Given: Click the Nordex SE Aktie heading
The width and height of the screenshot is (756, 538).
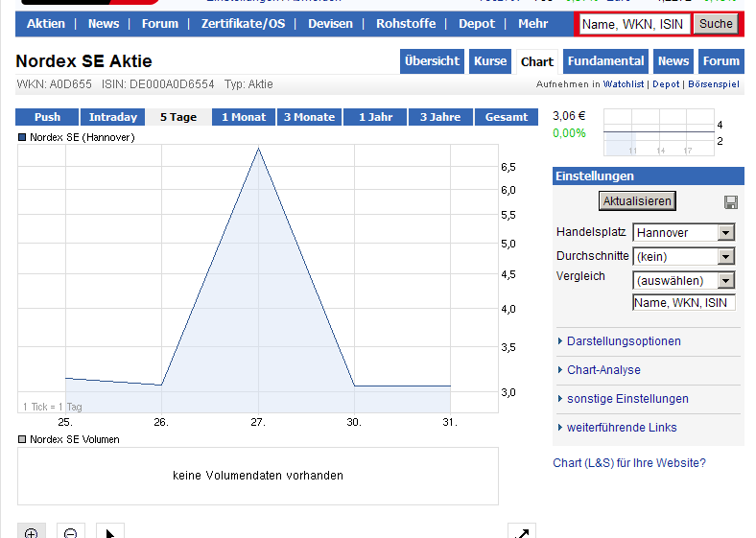Looking at the screenshot, I should (83, 61).
